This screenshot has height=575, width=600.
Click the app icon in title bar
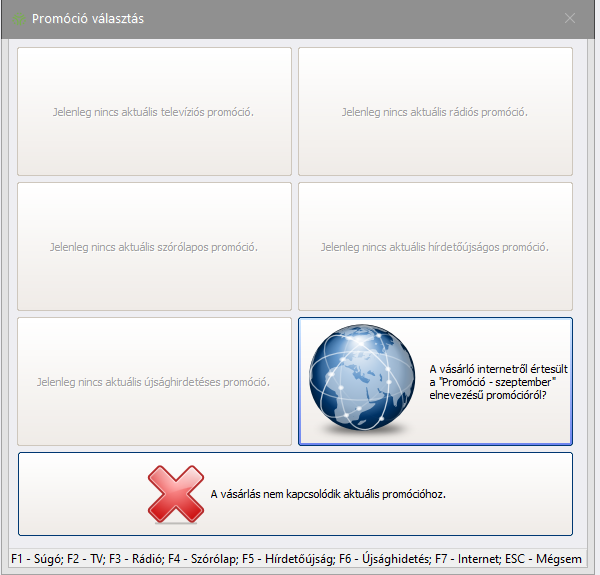coord(17,19)
